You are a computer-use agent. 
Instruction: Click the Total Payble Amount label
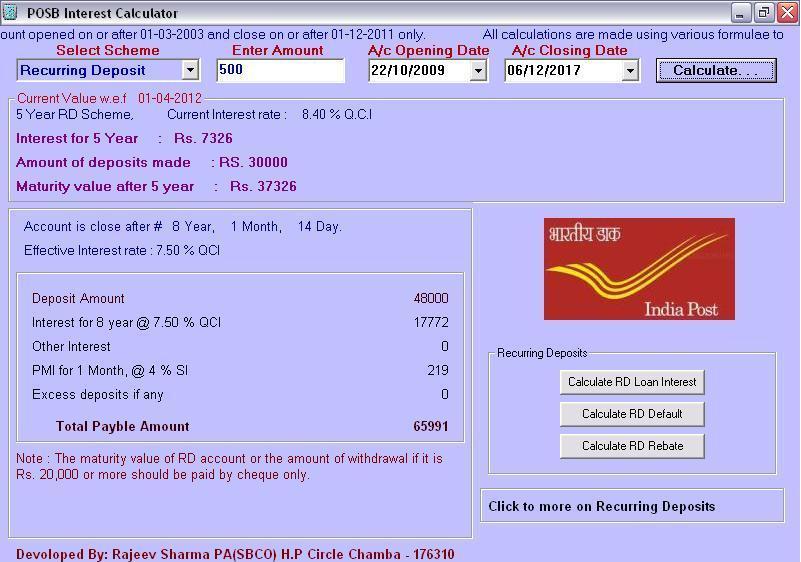pos(123,427)
